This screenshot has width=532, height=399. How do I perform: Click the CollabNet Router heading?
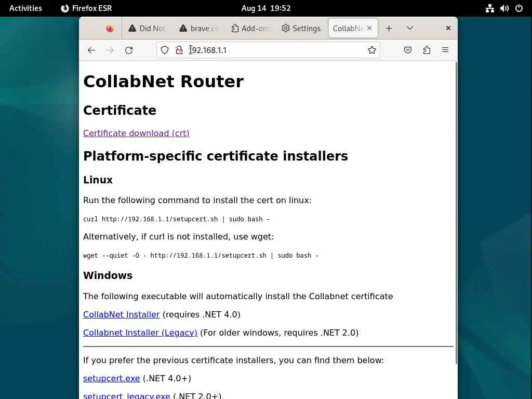164,82
